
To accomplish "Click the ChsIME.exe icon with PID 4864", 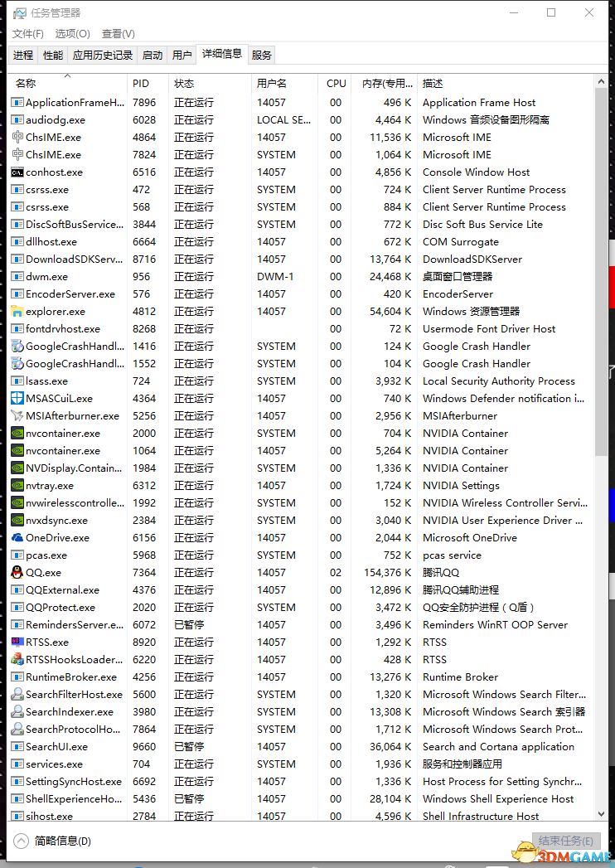I will click(17, 138).
